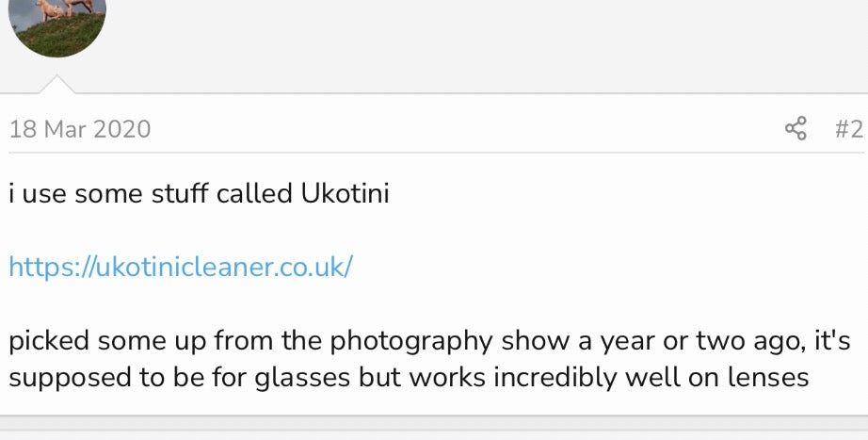The image size is (868, 440).
Task: Click the grey area right of the avatar
Action: (x=471, y=38)
